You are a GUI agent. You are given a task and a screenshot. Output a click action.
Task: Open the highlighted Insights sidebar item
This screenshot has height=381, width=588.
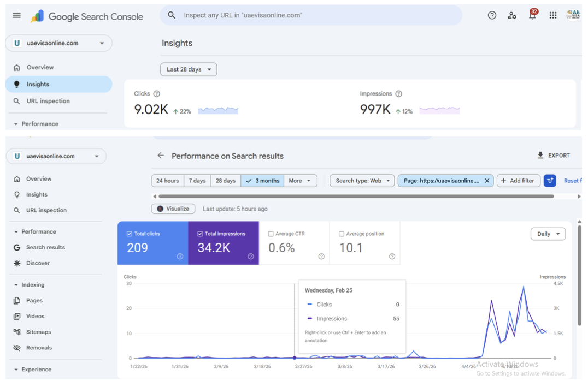pyautogui.click(x=59, y=84)
